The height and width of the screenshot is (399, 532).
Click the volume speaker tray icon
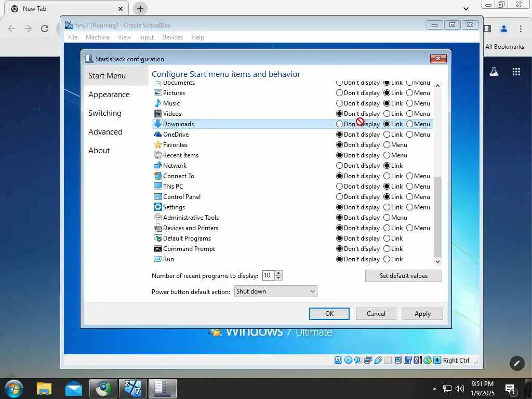click(460, 389)
